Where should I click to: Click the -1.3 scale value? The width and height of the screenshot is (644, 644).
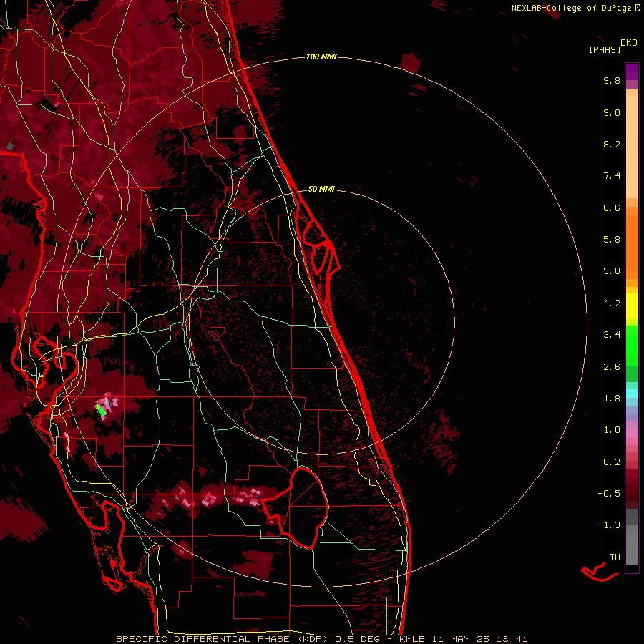(609, 525)
